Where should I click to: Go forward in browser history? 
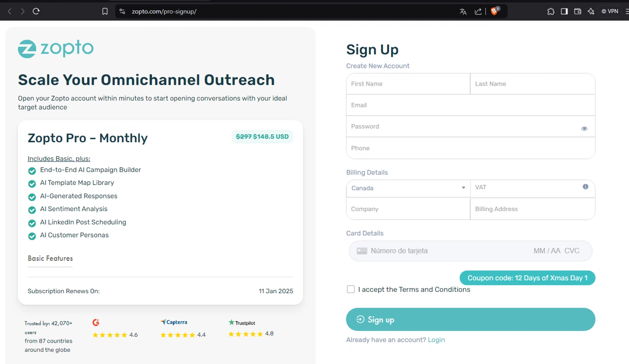tap(23, 11)
